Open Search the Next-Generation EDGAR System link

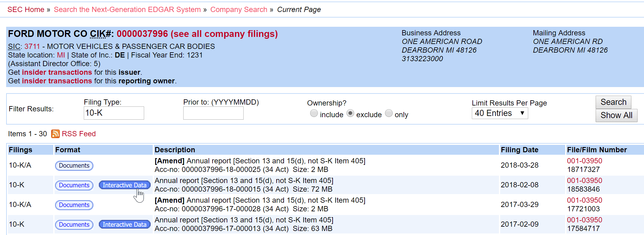(x=127, y=10)
